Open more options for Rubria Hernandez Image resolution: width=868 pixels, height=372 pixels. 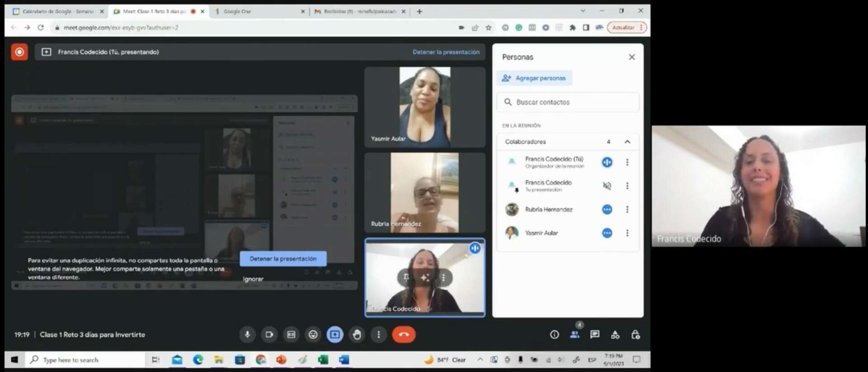(x=627, y=210)
